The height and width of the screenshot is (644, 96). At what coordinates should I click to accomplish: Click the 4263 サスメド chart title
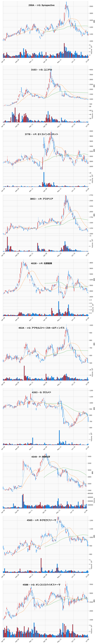(x=41, y=392)
